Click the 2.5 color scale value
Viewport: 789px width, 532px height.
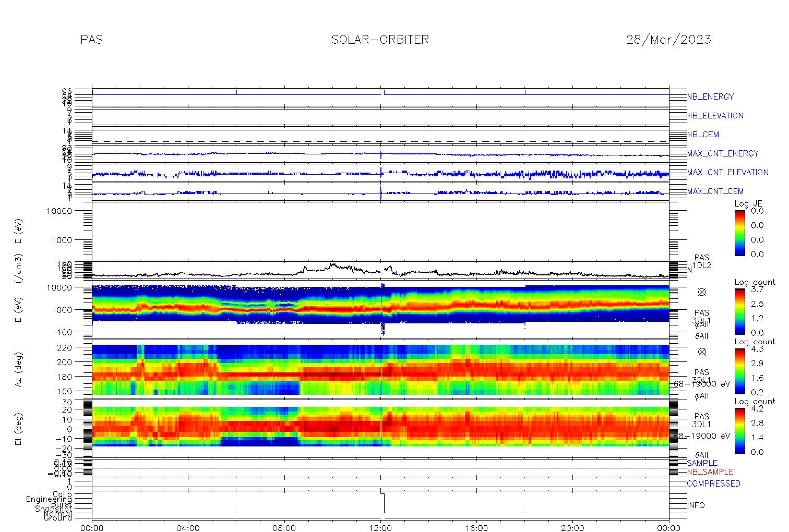point(757,304)
